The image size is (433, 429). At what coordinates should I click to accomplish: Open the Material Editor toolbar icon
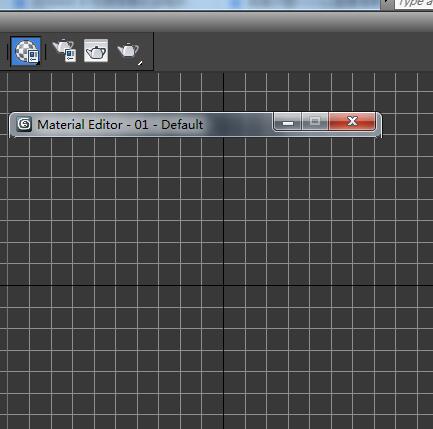point(26,51)
